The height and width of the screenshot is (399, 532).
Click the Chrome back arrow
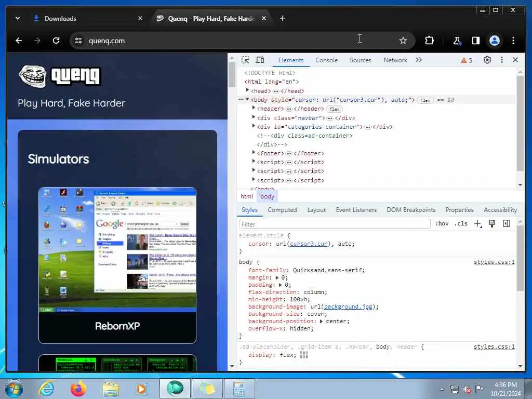tap(19, 41)
